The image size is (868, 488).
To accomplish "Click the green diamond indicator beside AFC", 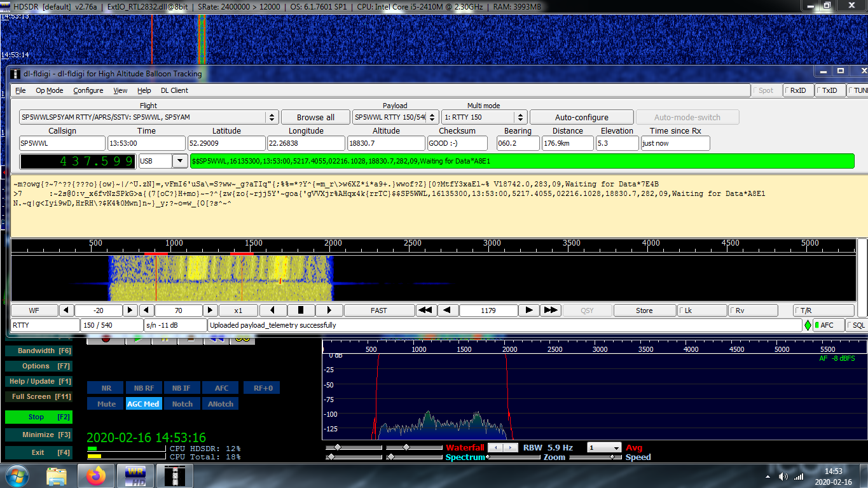I will click(x=808, y=325).
